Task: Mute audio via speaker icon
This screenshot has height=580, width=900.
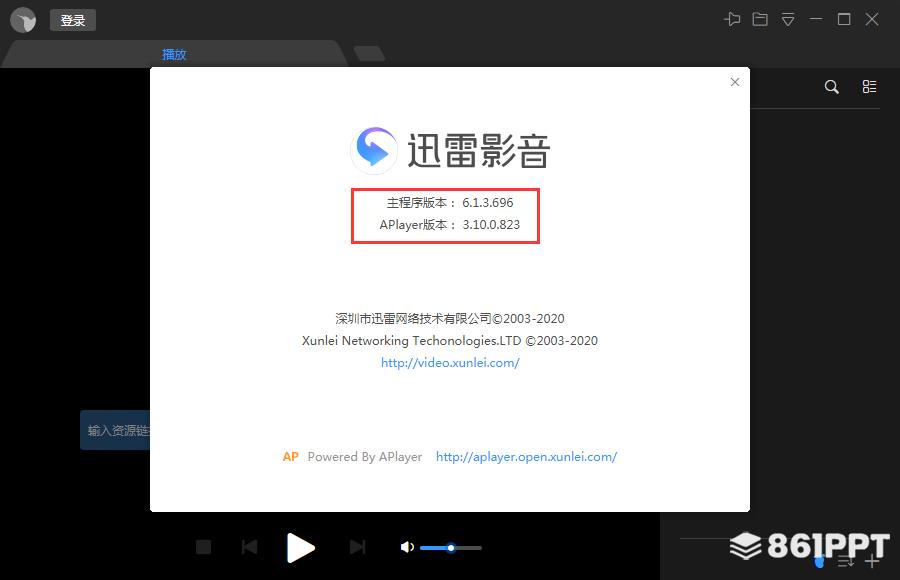Action: tap(407, 547)
